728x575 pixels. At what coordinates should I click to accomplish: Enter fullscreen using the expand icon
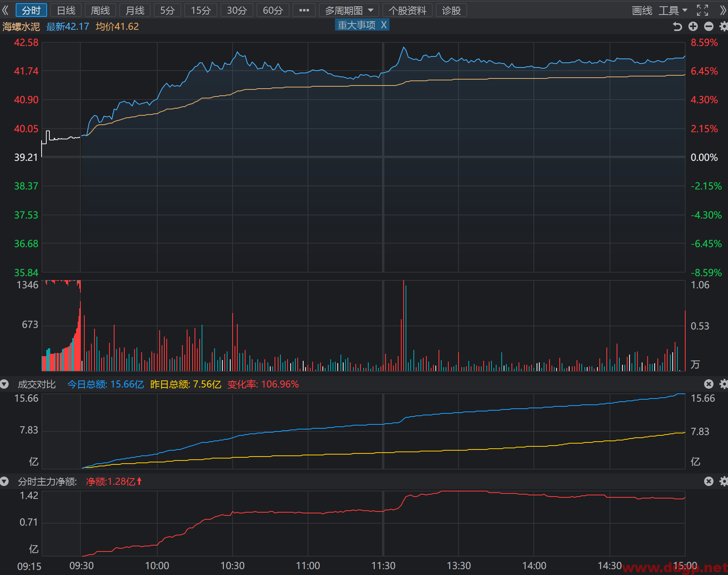pos(703,10)
